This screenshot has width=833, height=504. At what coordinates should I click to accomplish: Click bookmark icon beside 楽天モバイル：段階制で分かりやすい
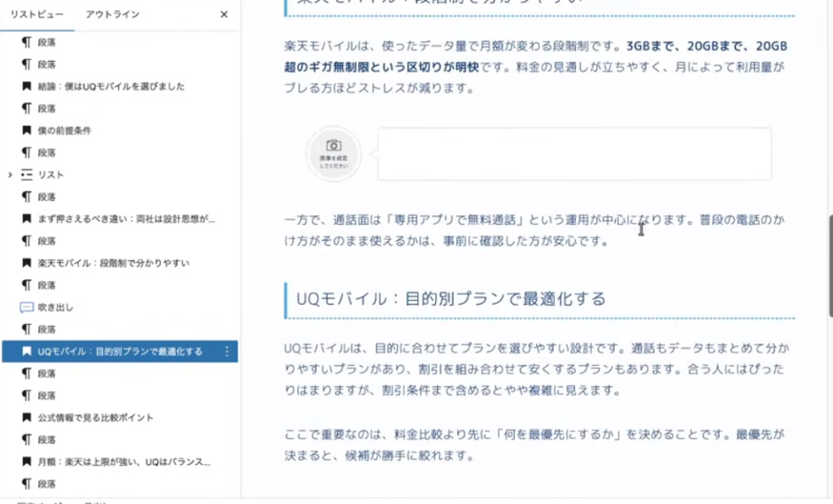[26, 263]
